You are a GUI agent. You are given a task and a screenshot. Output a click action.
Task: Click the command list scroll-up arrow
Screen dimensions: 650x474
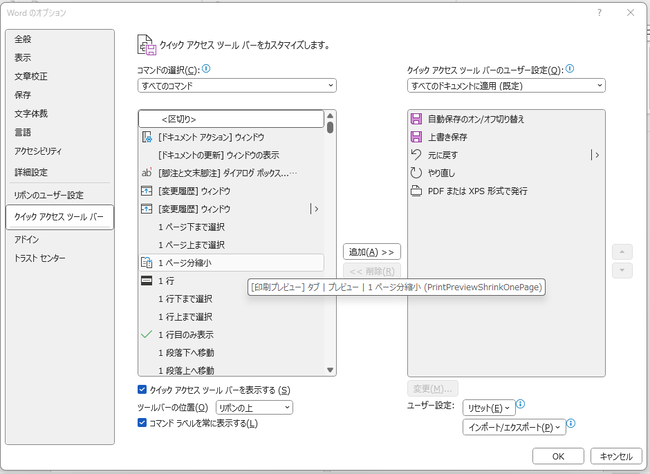[x=330, y=116]
